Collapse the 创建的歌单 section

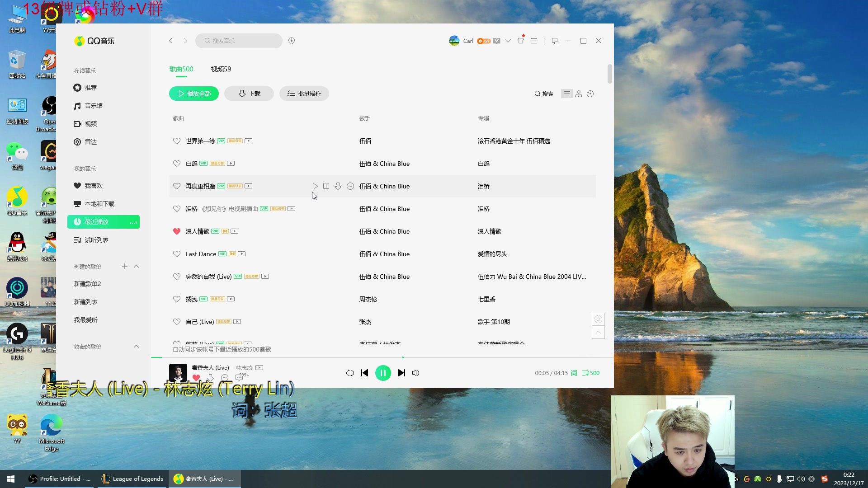pyautogui.click(x=137, y=267)
